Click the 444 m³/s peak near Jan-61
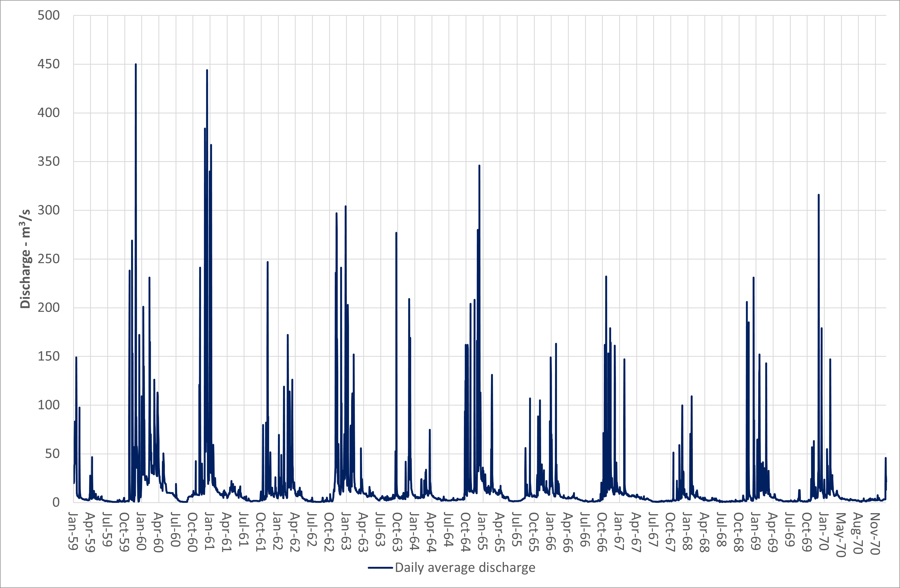Image resolution: width=900 pixels, height=588 pixels. coord(207,70)
